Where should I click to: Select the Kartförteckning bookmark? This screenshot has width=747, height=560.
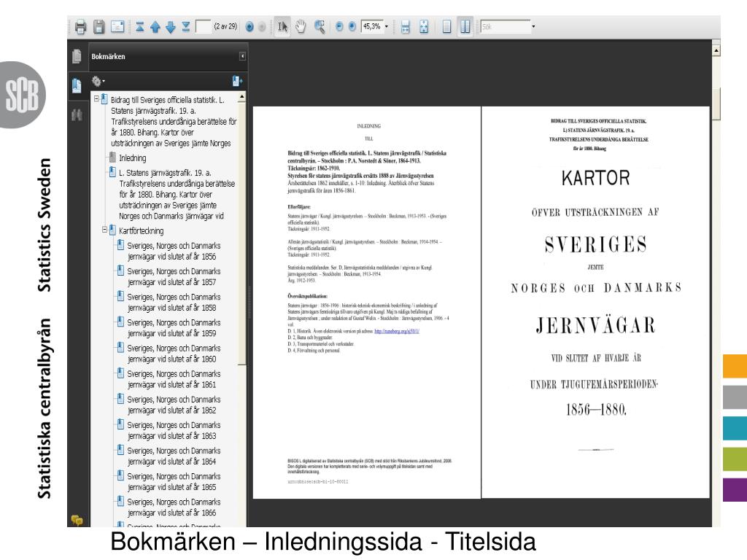pyautogui.click(x=141, y=230)
